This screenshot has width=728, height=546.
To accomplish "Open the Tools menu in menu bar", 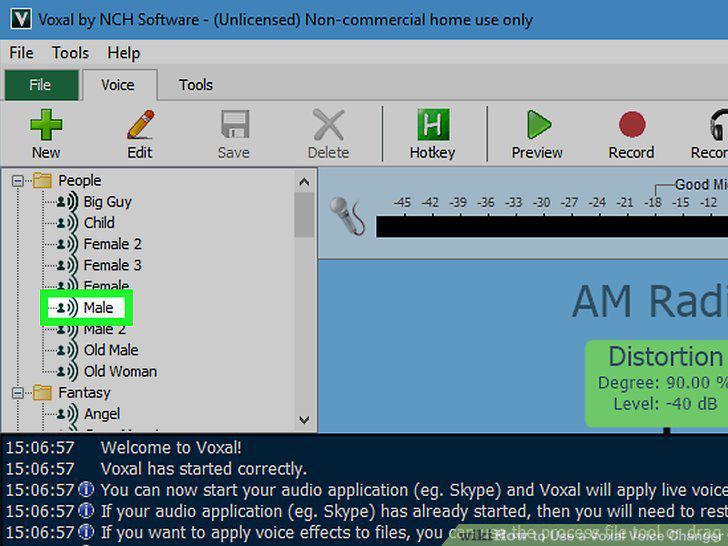I will pos(70,53).
